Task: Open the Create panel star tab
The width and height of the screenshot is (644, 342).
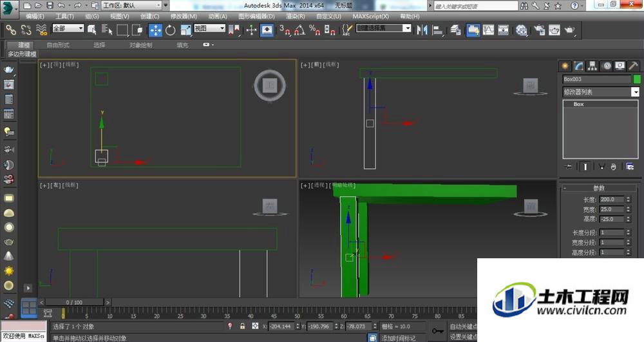Action: pyautogui.click(x=565, y=66)
